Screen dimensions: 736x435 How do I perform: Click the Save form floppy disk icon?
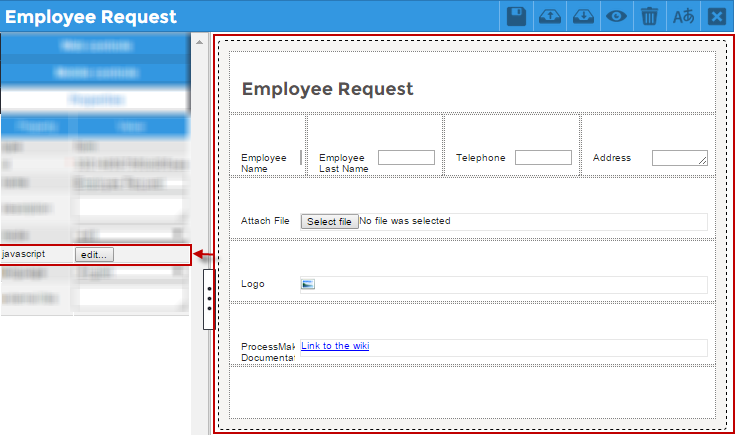(x=516, y=16)
